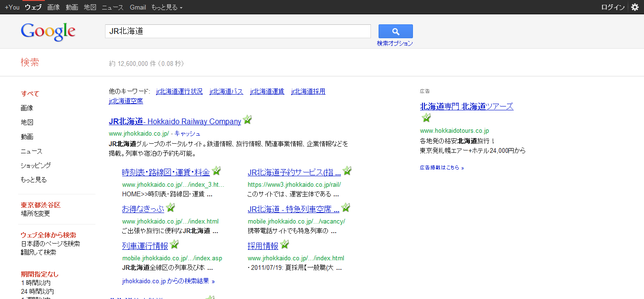Filter results to 24 時間以内

click(x=37, y=291)
